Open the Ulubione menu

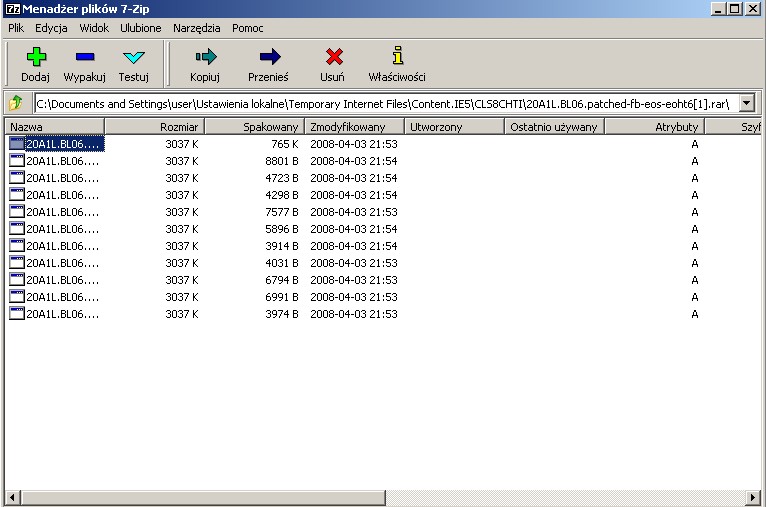coord(141,28)
